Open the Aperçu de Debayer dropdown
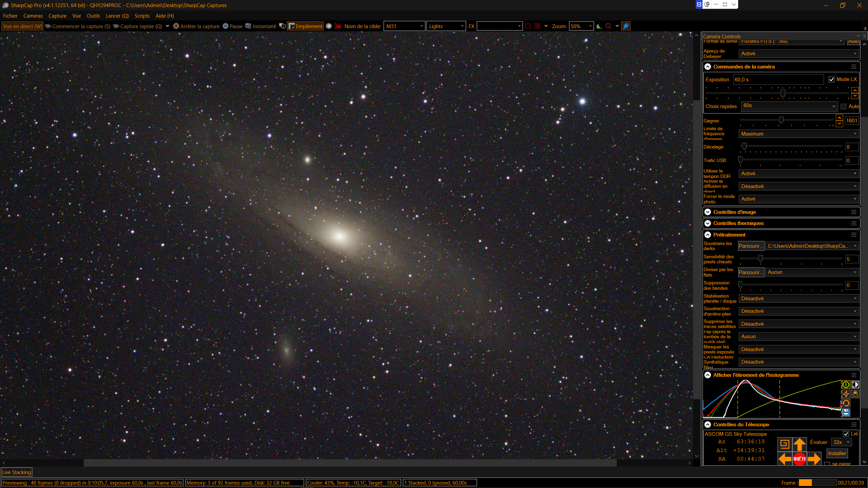868x488 pixels. tap(798, 54)
